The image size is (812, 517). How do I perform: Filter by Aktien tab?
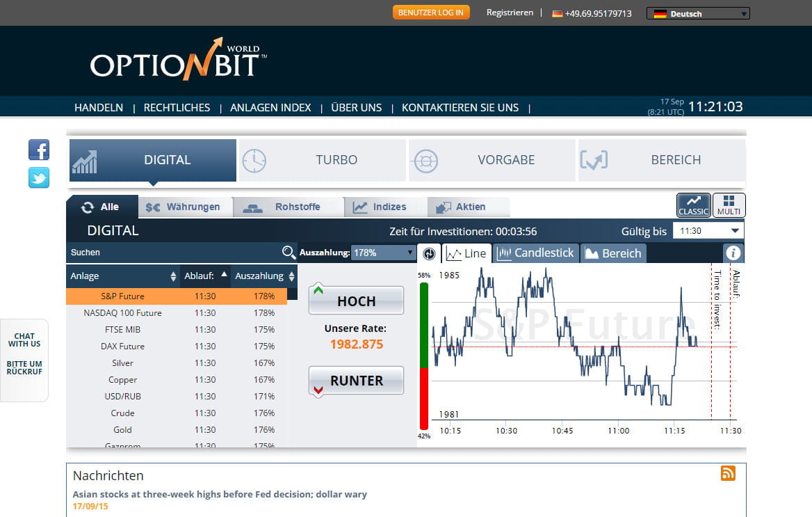(469, 207)
